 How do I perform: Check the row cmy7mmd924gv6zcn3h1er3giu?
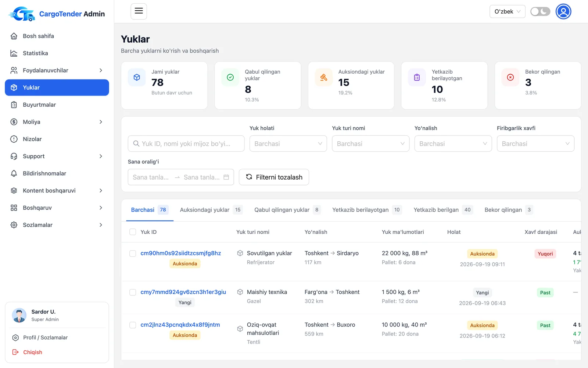coord(133,292)
